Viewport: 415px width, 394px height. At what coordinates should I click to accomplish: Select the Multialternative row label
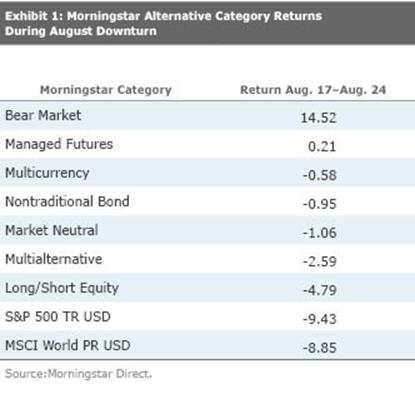[x=53, y=259]
